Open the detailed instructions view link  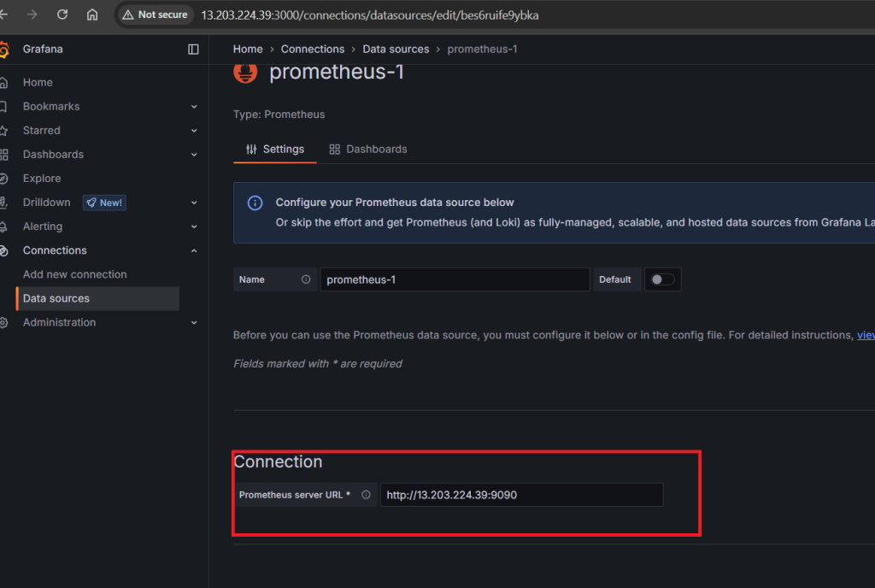click(866, 335)
